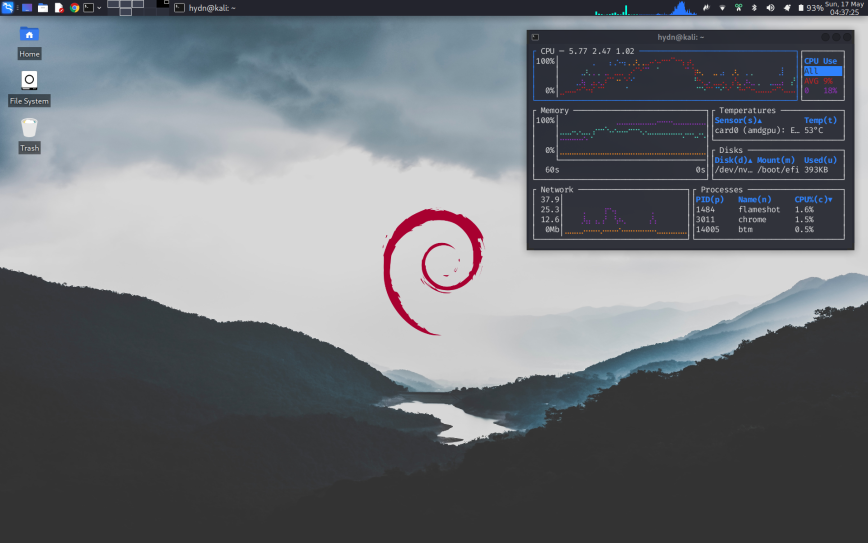The width and height of the screenshot is (868, 543).
Task: Select the chrome process row
Action: click(769, 219)
